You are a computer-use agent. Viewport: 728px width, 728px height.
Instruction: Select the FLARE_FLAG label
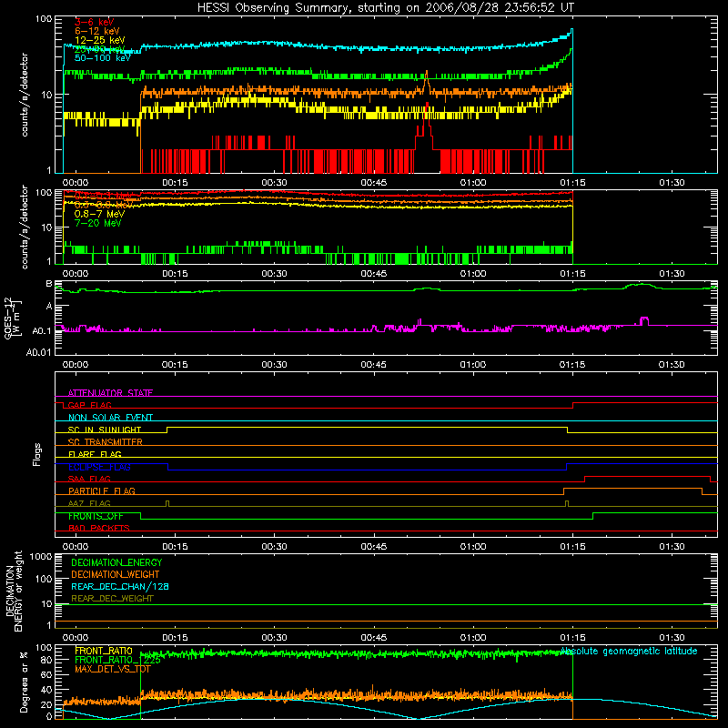pos(95,454)
